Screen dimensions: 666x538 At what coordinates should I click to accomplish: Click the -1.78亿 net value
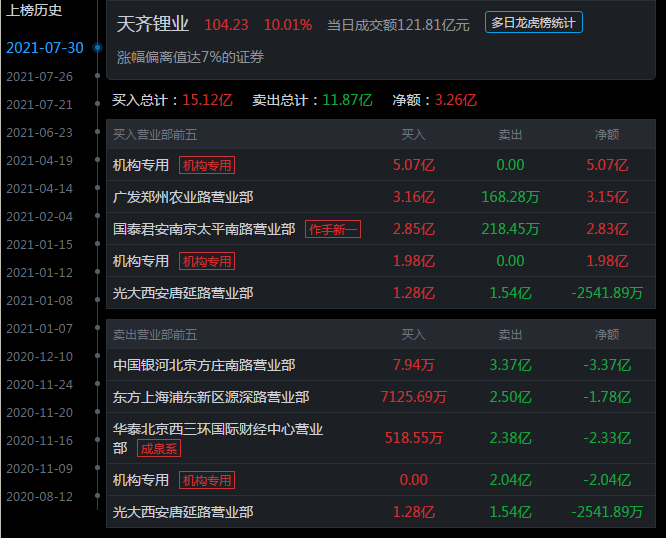(607, 397)
